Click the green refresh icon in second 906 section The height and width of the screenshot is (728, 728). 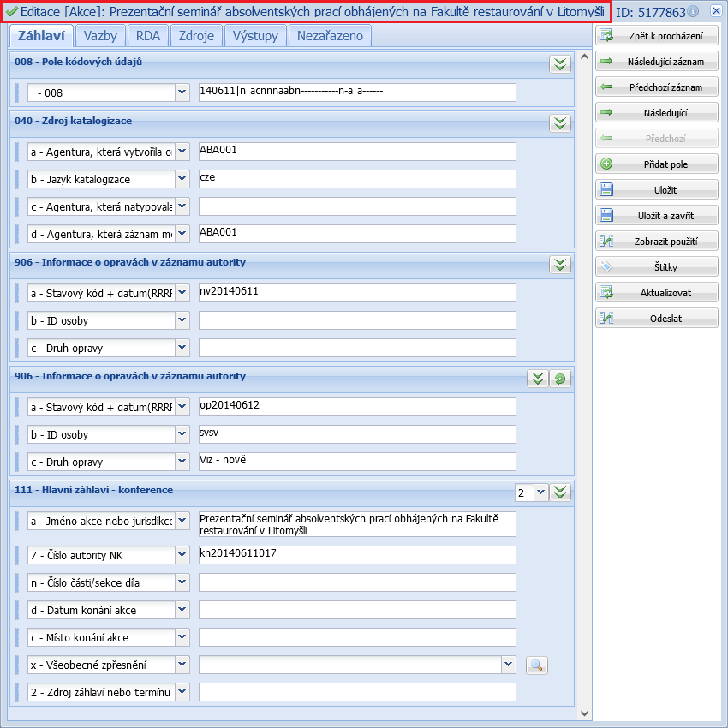(x=560, y=379)
